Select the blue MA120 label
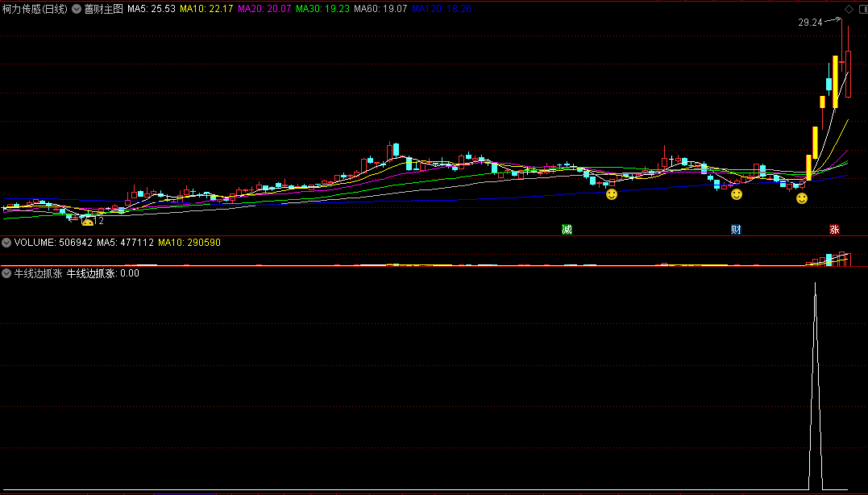The width and height of the screenshot is (868, 495). pyautogui.click(x=442, y=9)
